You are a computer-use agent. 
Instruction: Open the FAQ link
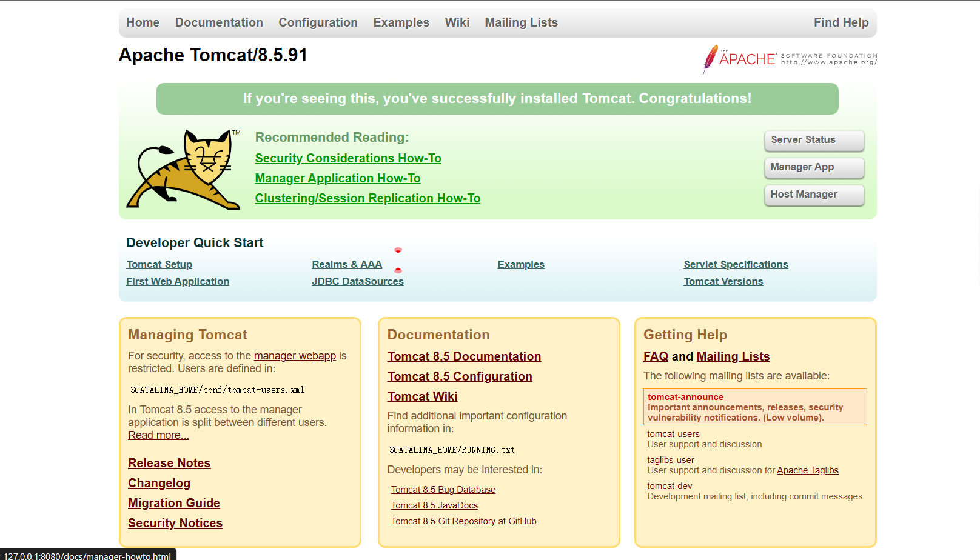(x=656, y=356)
